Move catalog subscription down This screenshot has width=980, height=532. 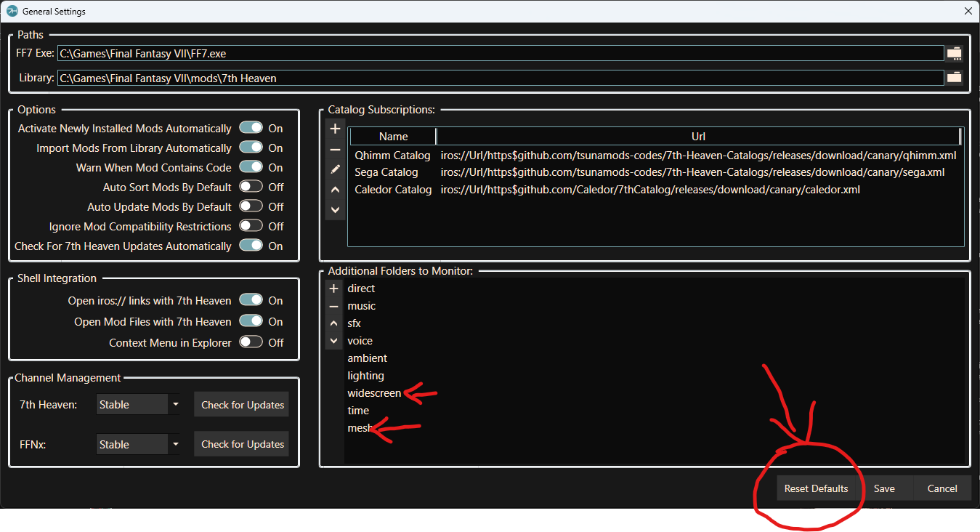point(335,209)
